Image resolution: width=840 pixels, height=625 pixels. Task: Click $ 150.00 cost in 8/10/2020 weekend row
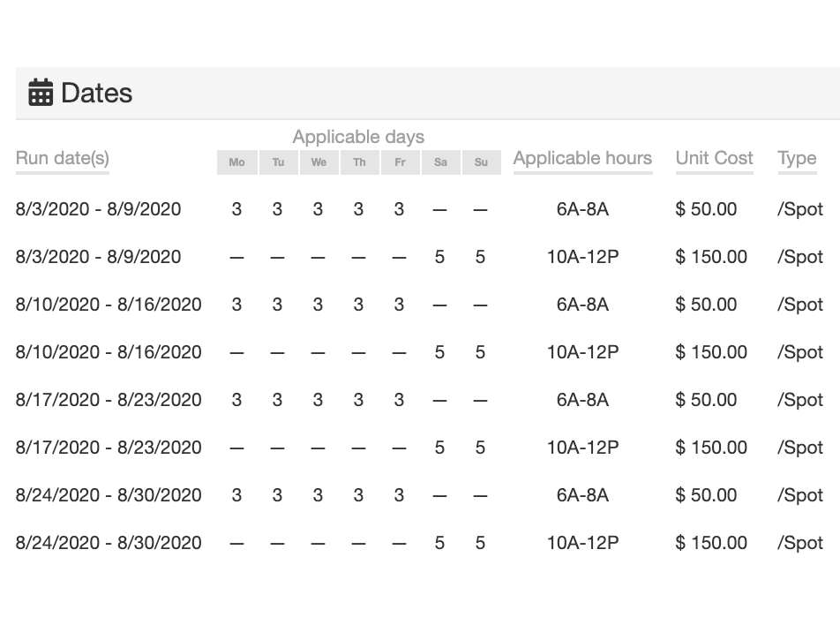(711, 352)
